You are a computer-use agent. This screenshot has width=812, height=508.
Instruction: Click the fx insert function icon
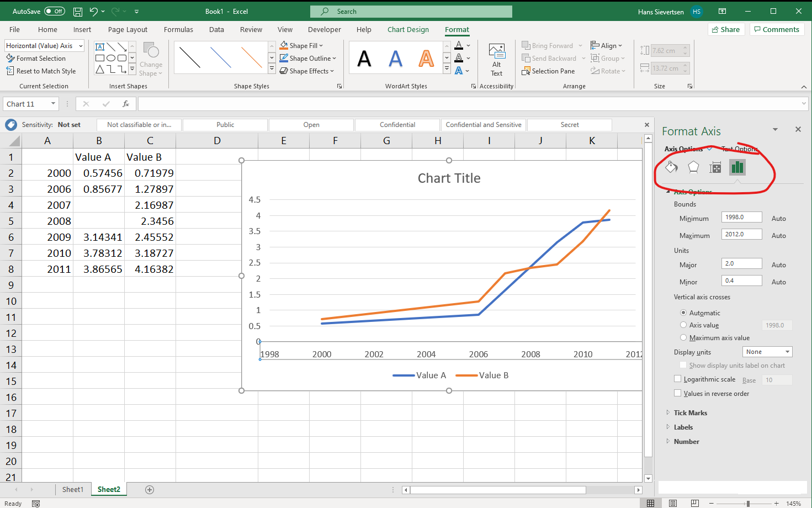(x=126, y=104)
